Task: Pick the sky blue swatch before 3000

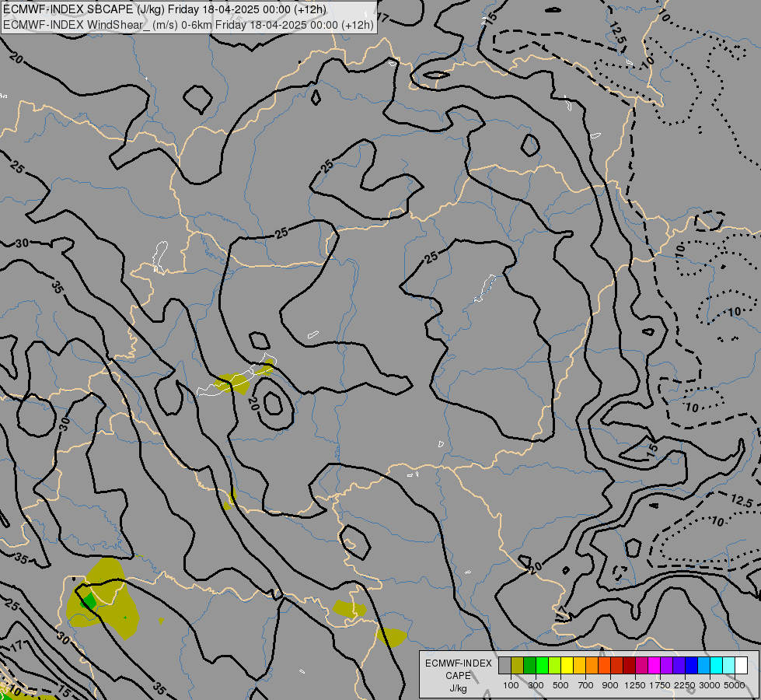Action: (703, 666)
